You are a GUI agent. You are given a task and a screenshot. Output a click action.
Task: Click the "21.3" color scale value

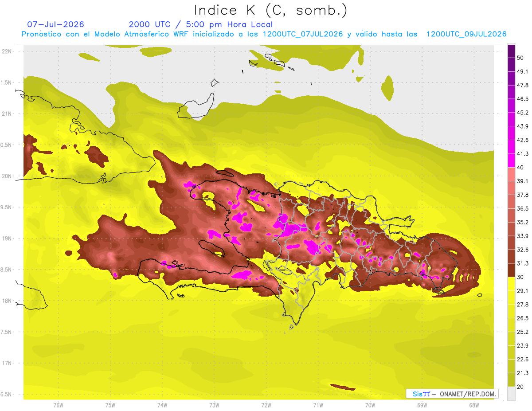click(523, 373)
